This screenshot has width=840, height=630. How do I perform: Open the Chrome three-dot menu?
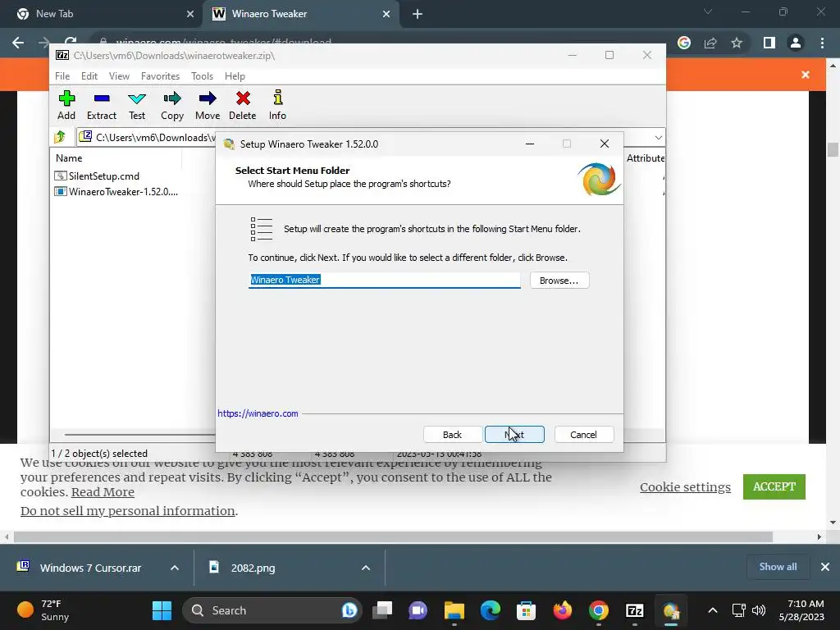[x=822, y=43]
